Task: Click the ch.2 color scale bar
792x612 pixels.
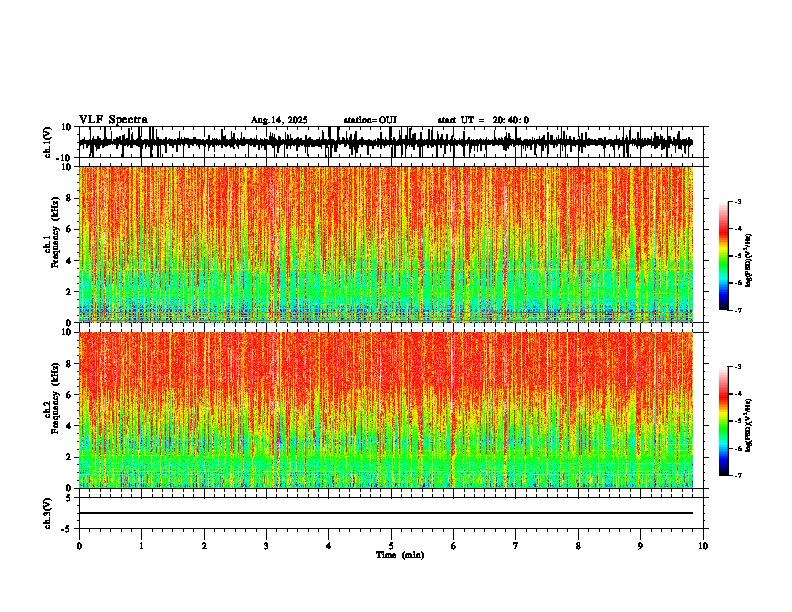Action: pyautogui.click(x=723, y=421)
